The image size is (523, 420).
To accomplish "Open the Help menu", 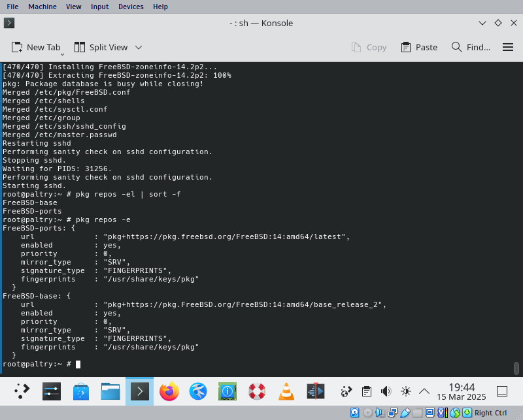I will click(160, 7).
